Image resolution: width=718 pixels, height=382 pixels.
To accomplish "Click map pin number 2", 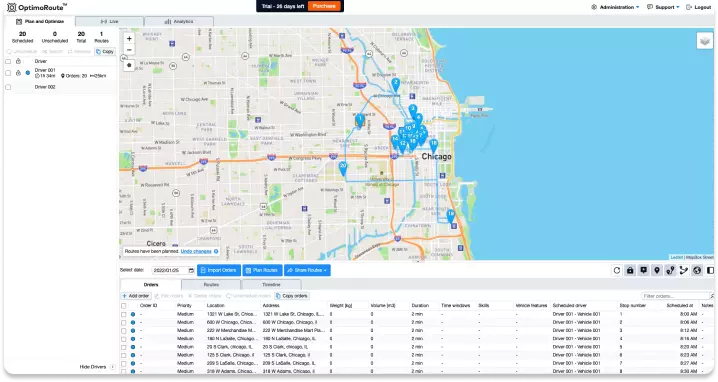I will click(x=396, y=84).
